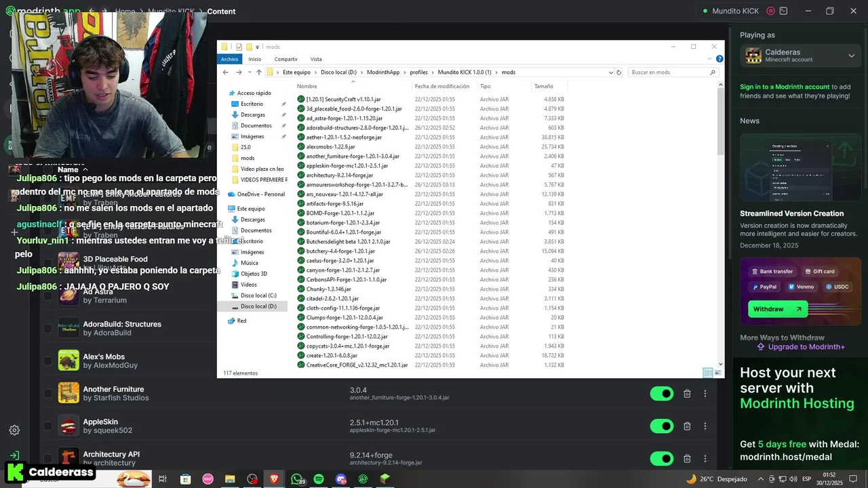Open File Explorer help icon
The height and width of the screenshot is (488, 868).
click(719, 59)
